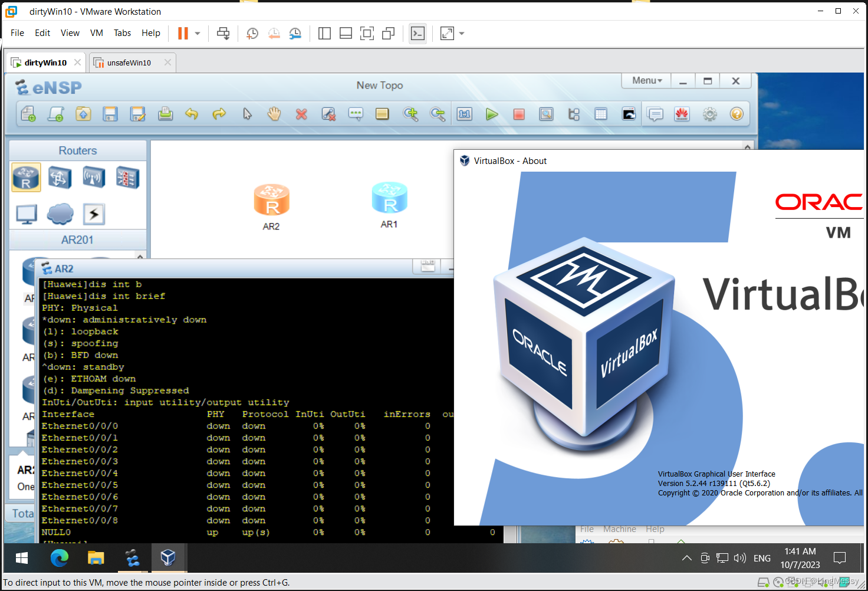The height and width of the screenshot is (591, 868).
Task: Take a VM snapshot clock icon
Action: click(252, 34)
